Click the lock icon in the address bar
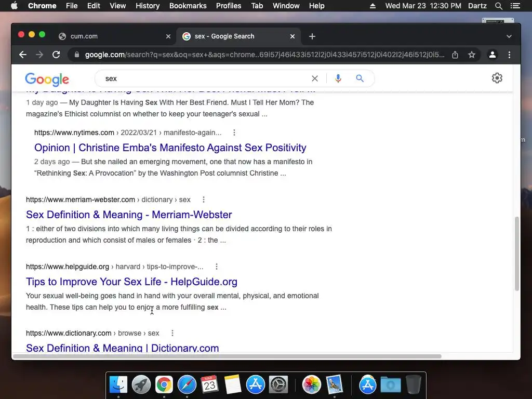Image resolution: width=532 pixels, height=399 pixels. [77, 55]
